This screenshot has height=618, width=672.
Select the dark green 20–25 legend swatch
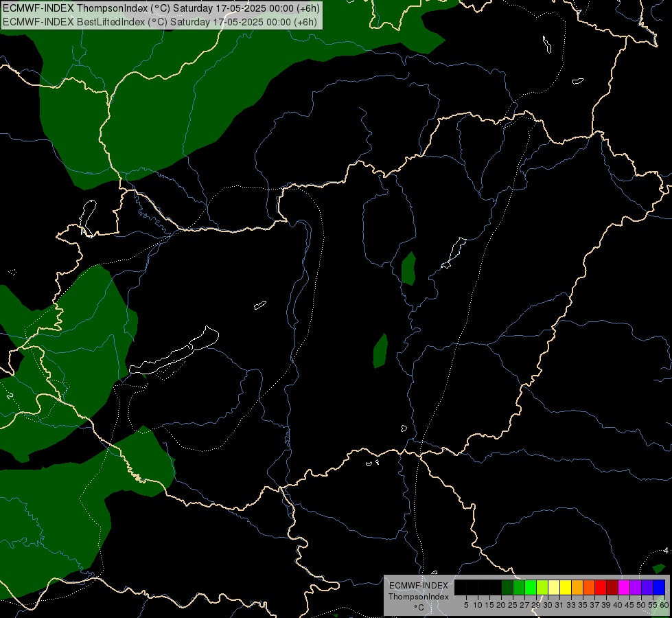507,587
